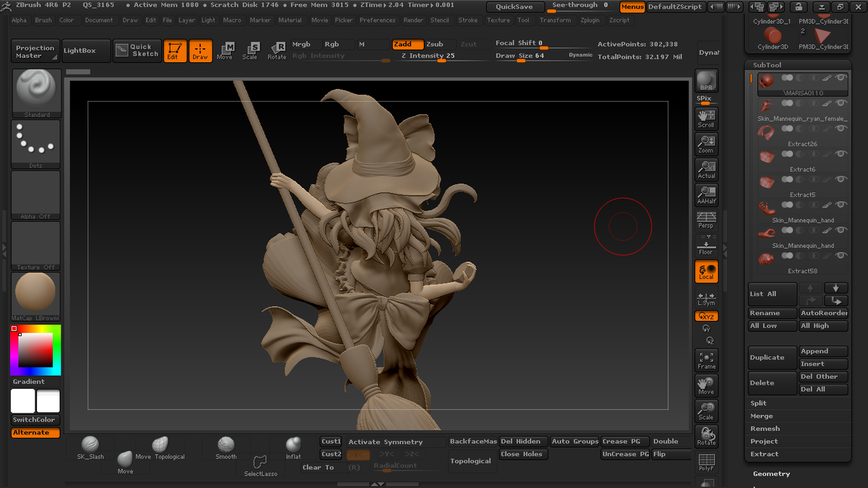Image resolution: width=868 pixels, height=488 pixels.
Task: Select the Move Topological brush
Action: pos(161,448)
